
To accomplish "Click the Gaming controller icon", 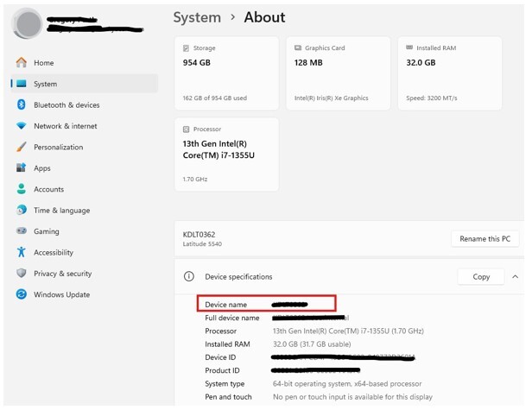I will click(21, 231).
